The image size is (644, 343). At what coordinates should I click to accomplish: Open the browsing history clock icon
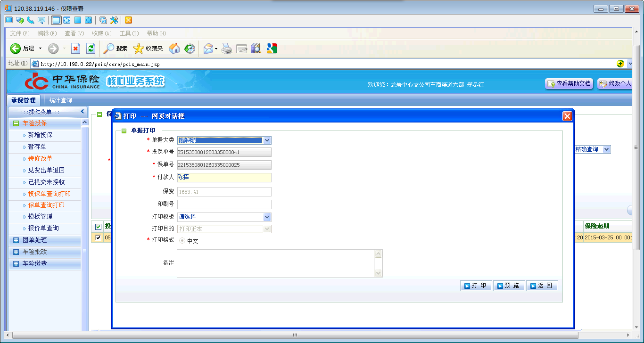click(x=190, y=49)
